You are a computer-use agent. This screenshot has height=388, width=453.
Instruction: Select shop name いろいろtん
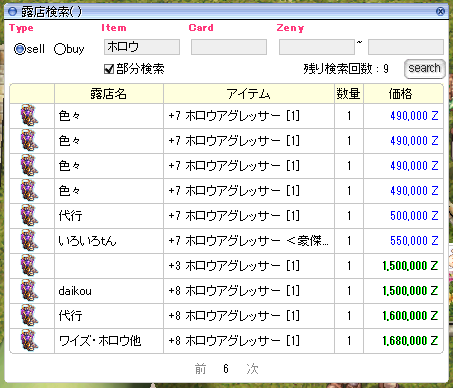(x=87, y=241)
